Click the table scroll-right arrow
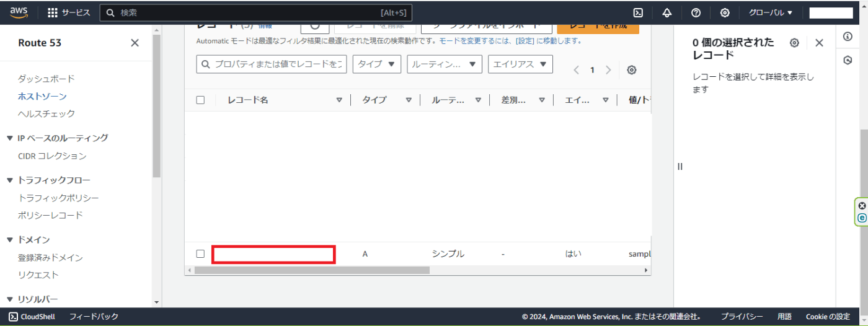 (x=646, y=270)
